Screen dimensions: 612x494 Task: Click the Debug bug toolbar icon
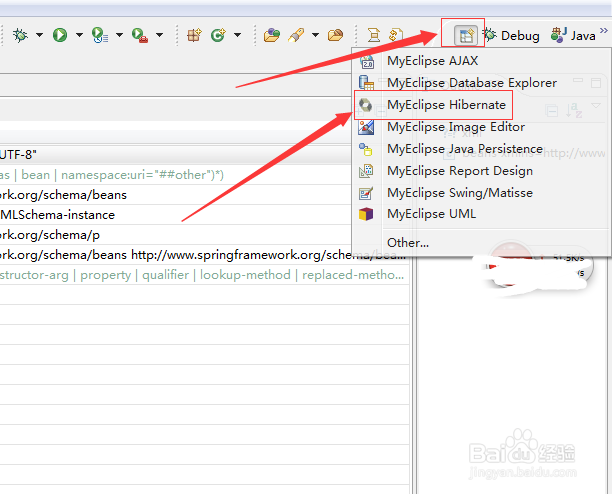pyautogui.click(x=20, y=35)
